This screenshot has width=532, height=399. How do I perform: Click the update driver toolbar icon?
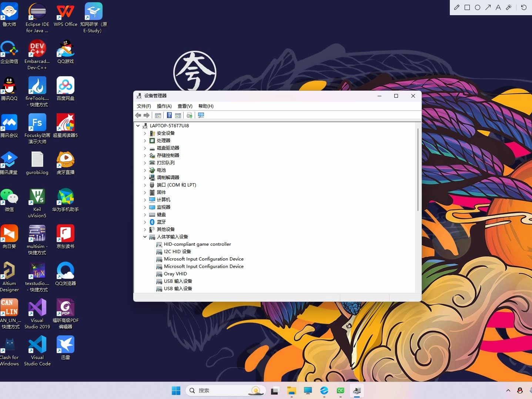point(190,115)
